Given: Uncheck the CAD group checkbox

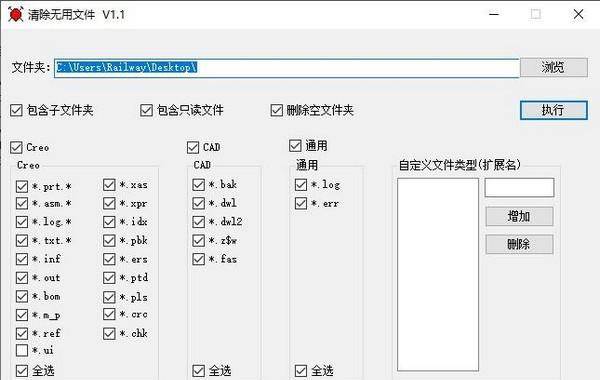Looking at the screenshot, I should pyautogui.click(x=193, y=147).
